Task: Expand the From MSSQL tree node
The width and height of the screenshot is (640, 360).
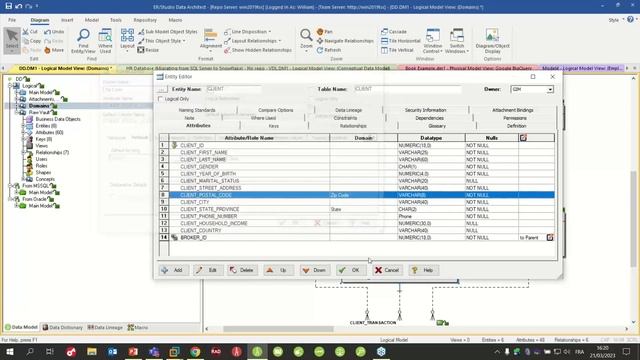Action: [x=10, y=186]
